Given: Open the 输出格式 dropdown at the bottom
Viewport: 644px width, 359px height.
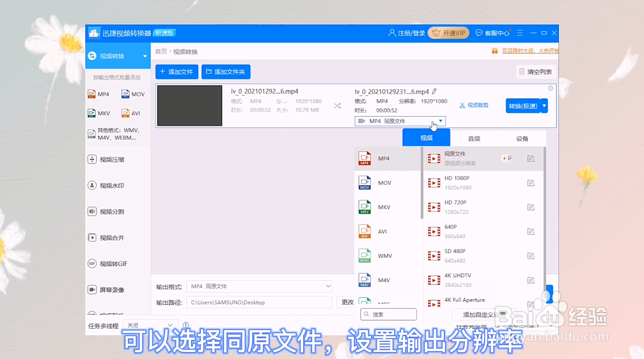Looking at the screenshot, I should [259, 286].
